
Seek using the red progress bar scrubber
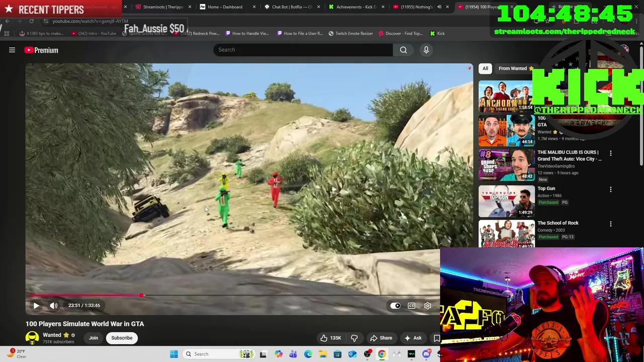[x=142, y=296]
